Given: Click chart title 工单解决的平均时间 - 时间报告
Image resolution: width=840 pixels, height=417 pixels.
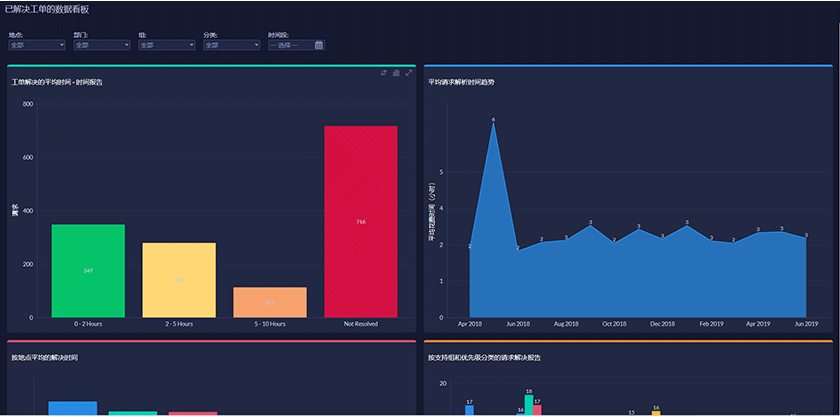Looking at the screenshot, I should [57, 83].
